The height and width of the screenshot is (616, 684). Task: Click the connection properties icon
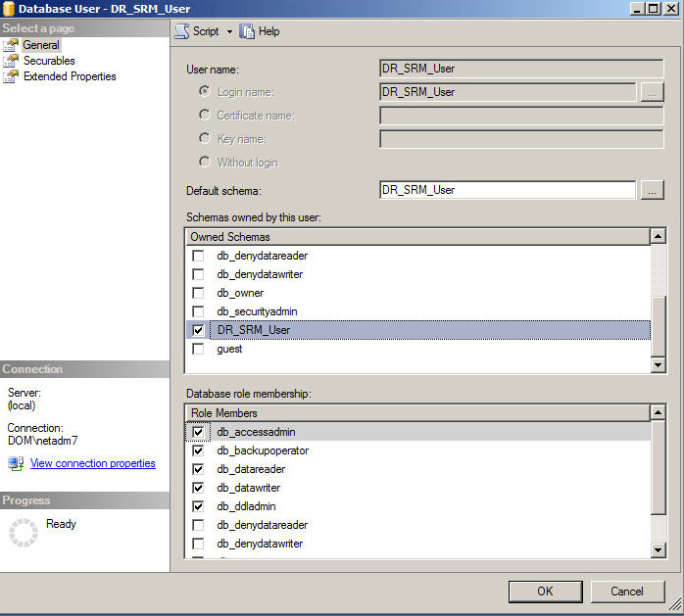16,463
